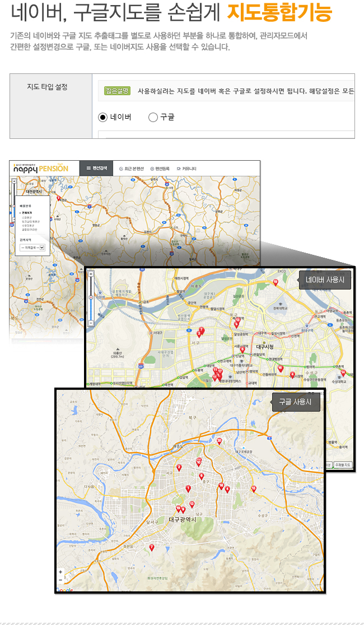Image resolution: width=364 pixels, height=625 pixels.
Task: Click the 와룡산 mountain label on the Naver map
Action: (x=117, y=355)
